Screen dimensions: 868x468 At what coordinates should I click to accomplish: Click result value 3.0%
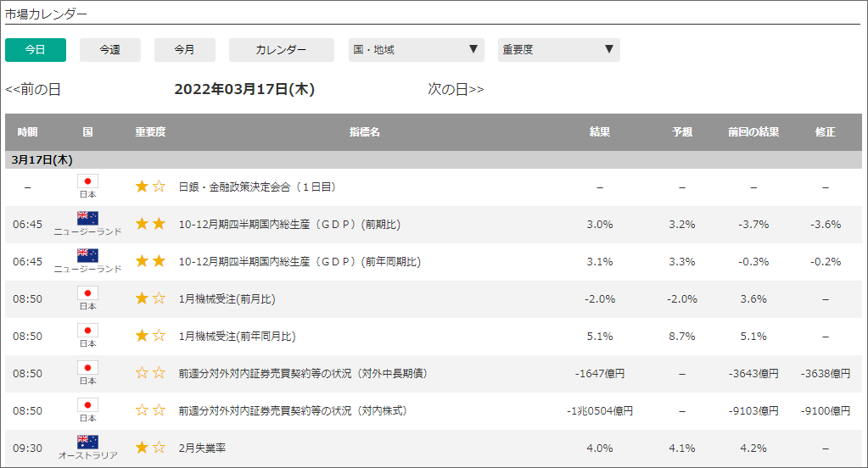(600, 225)
